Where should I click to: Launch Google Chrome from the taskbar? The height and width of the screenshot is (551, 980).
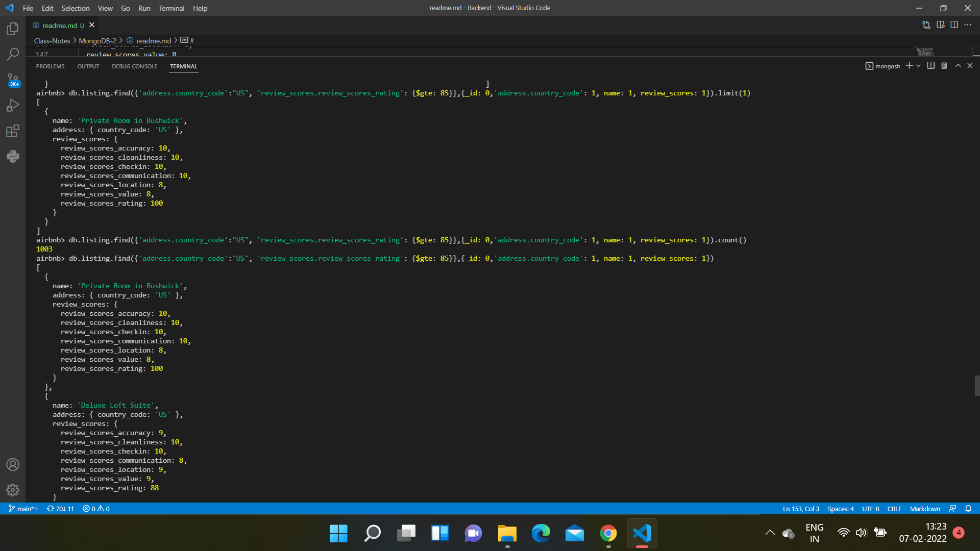click(608, 534)
